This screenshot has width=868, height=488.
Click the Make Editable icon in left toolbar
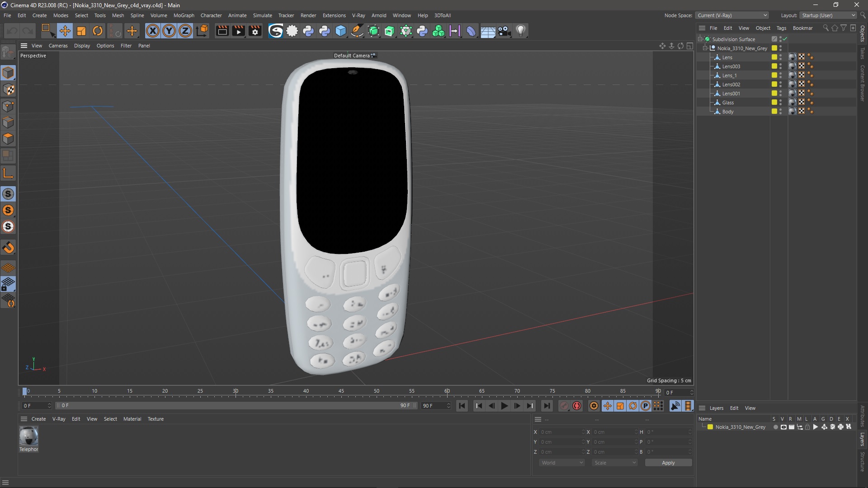8,52
